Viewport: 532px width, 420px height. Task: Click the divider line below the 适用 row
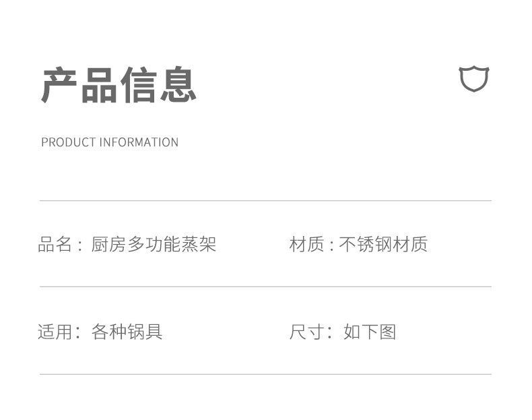click(x=265, y=374)
